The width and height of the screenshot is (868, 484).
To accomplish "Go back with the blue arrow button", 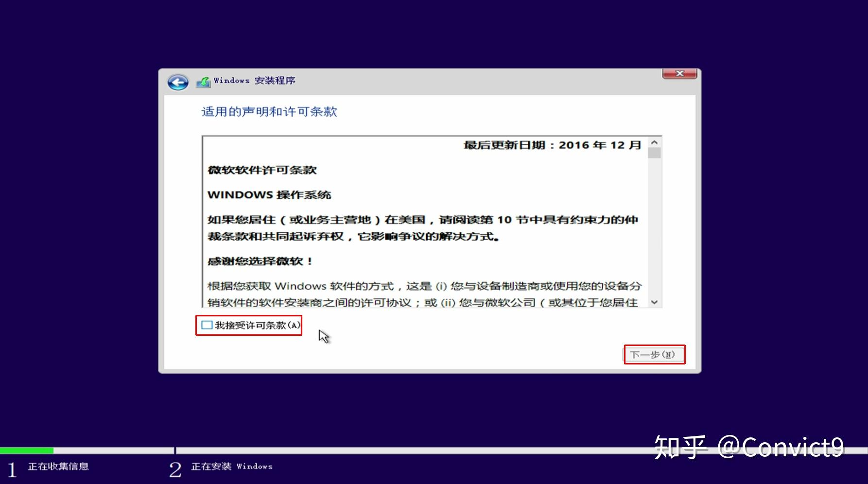I will (x=178, y=82).
